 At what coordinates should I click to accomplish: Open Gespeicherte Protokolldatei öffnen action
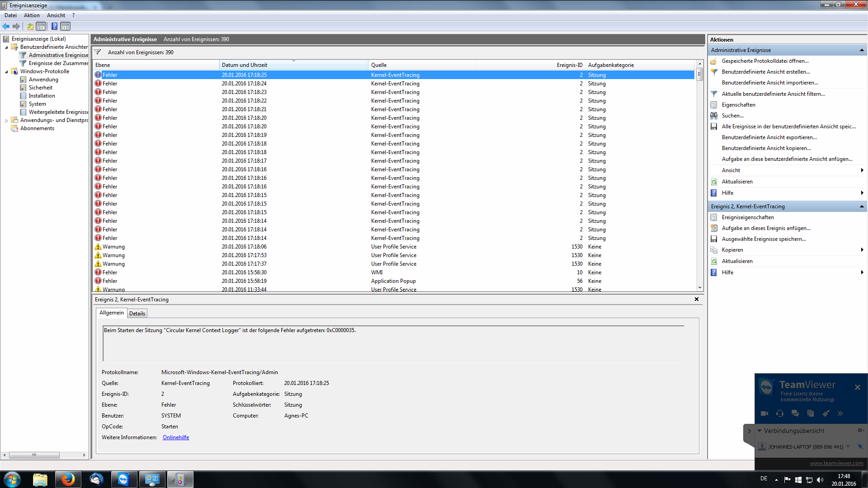tap(765, 61)
